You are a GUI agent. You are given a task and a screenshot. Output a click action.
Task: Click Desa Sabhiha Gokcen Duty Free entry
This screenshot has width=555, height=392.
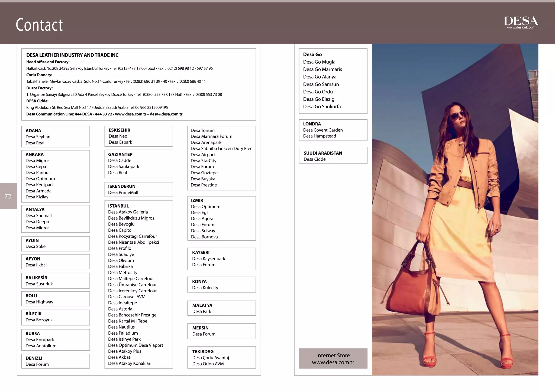(222, 149)
